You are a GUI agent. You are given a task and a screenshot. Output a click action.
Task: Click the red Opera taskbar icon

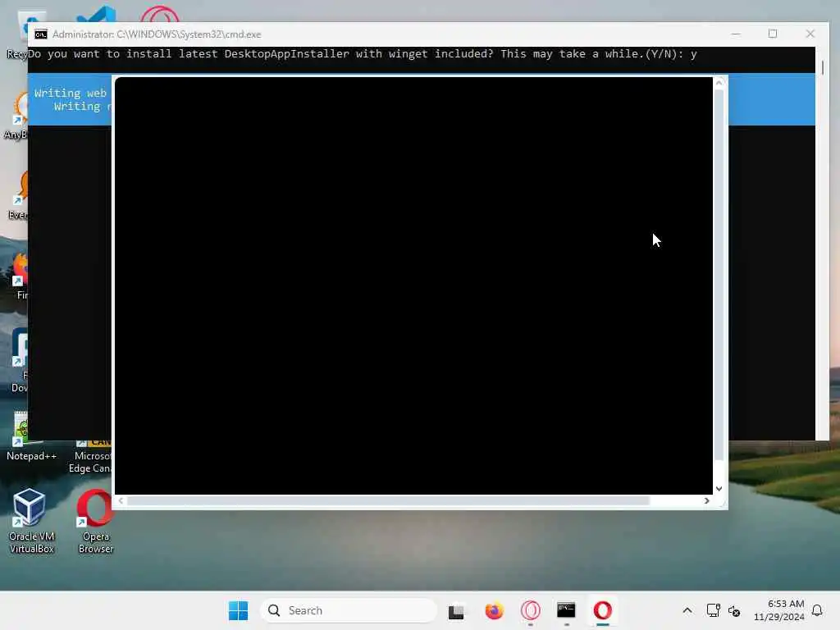click(603, 610)
